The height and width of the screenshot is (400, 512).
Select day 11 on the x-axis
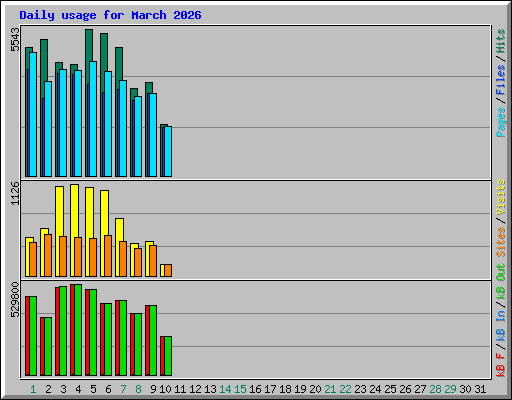pyautogui.click(x=180, y=389)
